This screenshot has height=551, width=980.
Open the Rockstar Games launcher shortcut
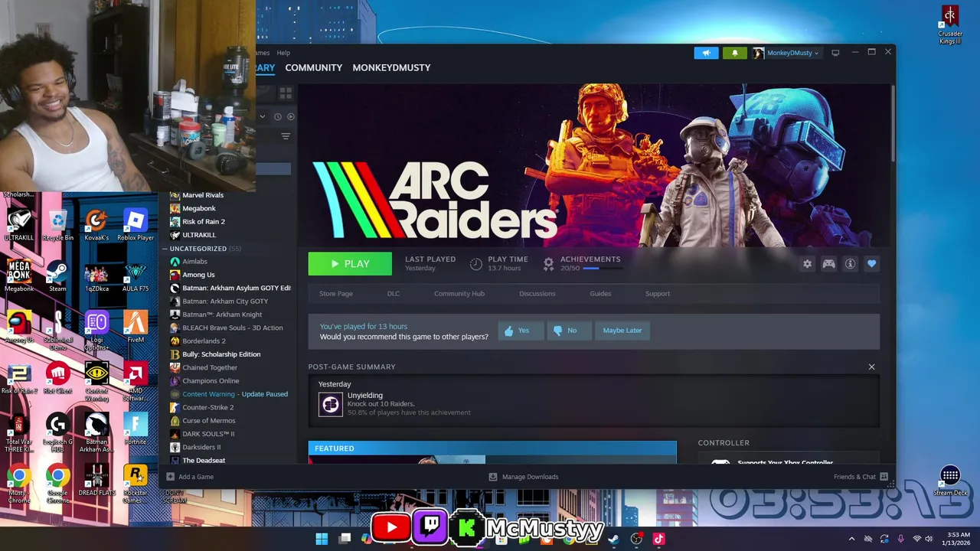tap(136, 484)
